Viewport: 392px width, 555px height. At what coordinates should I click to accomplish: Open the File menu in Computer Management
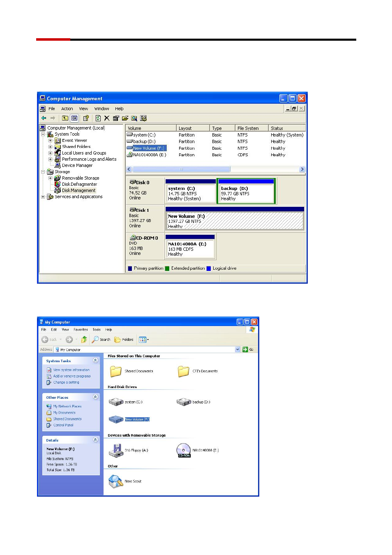tap(52, 109)
